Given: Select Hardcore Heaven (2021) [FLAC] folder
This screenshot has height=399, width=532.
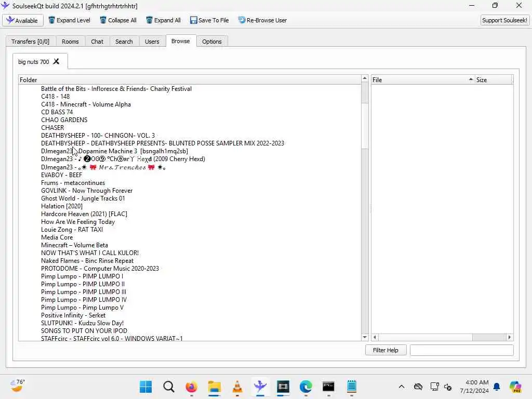Looking at the screenshot, I should point(84,214).
